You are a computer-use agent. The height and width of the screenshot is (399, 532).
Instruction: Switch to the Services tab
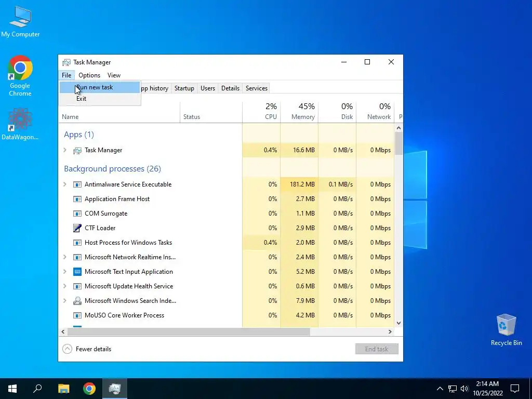257,88
